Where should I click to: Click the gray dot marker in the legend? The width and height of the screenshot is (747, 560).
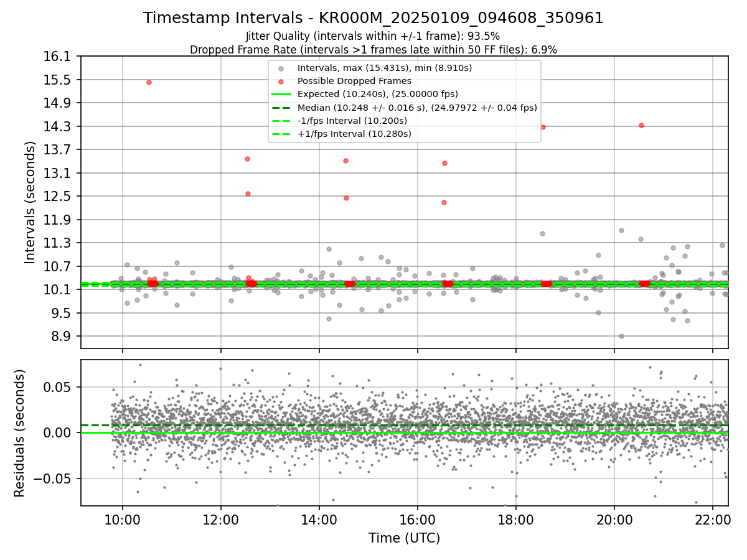[282, 68]
